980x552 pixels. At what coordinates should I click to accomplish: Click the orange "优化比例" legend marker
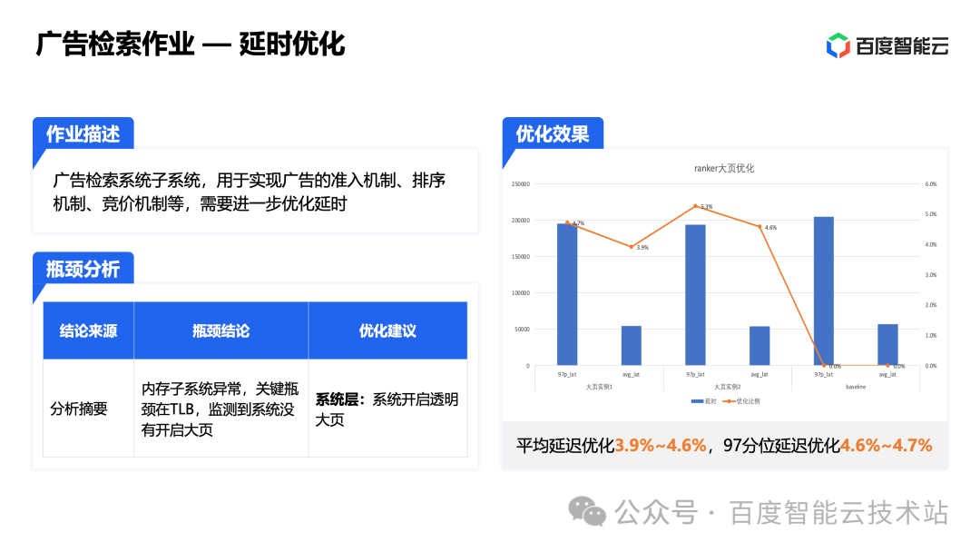tap(728, 401)
